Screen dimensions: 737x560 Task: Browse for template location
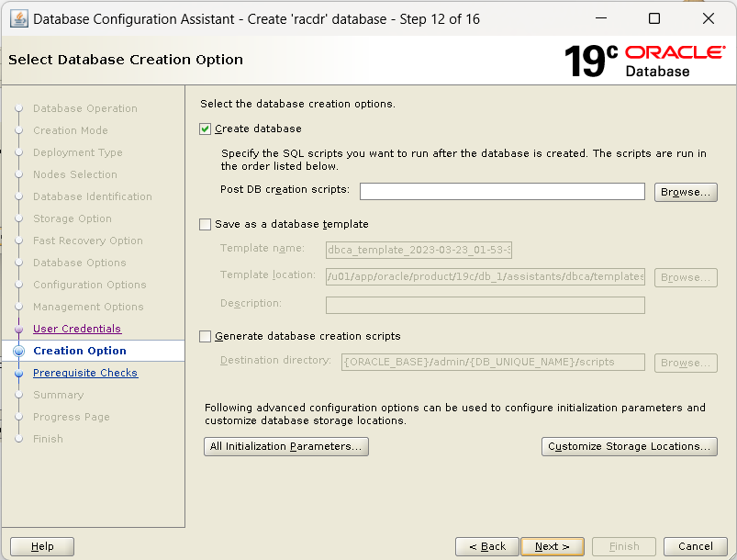(x=686, y=277)
